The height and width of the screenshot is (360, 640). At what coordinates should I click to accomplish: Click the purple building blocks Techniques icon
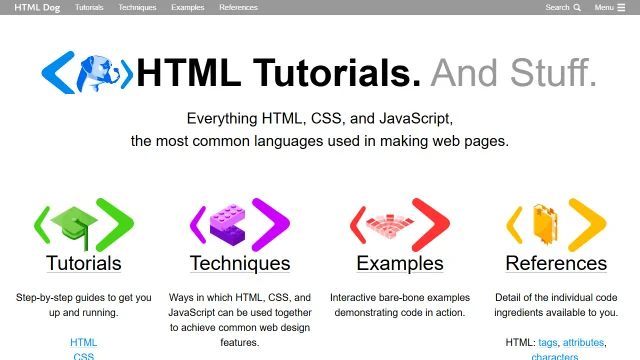240,225
